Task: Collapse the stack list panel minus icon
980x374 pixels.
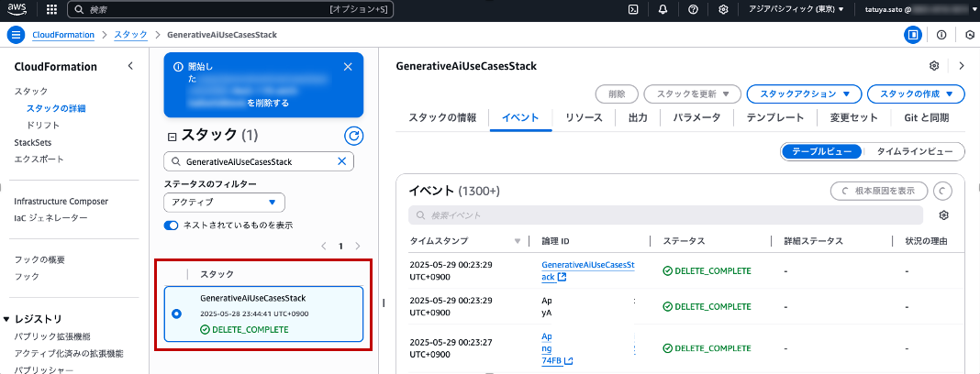Action: pos(172,136)
